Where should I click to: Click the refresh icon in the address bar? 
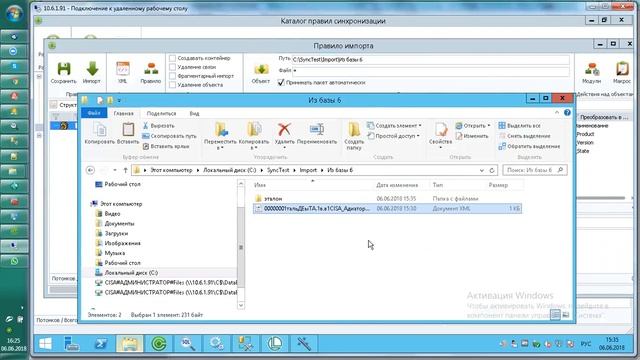pyautogui.click(x=492, y=170)
